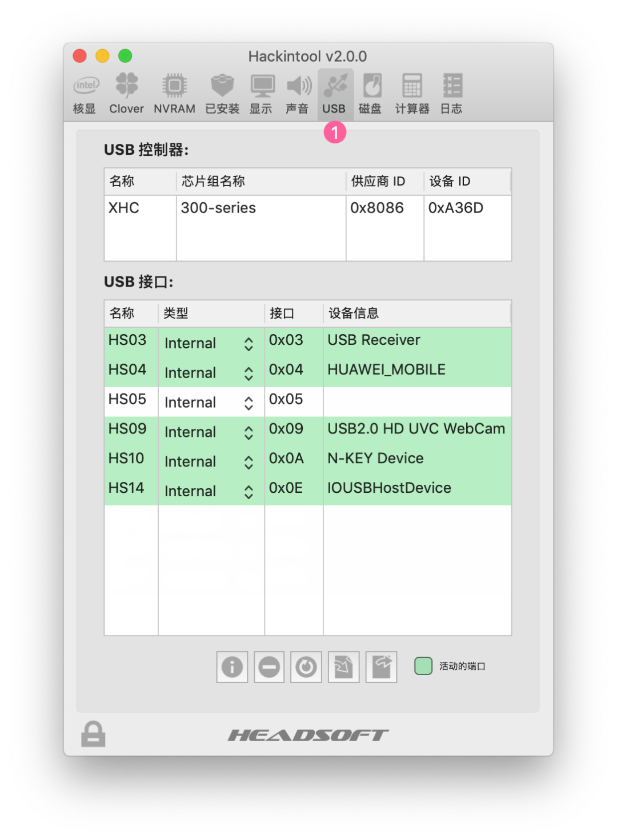Export USB ports using the export icon
617x840 pixels.
380,666
